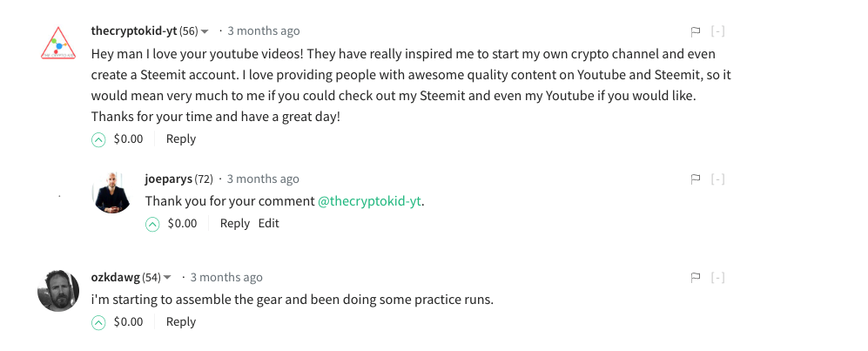Screen dimensions: 868x351
Task: Collapse thecryptokid-yt's comment thread
Action: pyautogui.click(x=718, y=31)
